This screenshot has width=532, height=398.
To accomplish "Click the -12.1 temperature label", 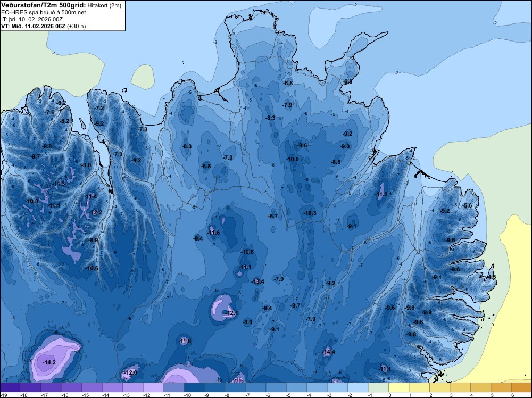I will point(231,313).
